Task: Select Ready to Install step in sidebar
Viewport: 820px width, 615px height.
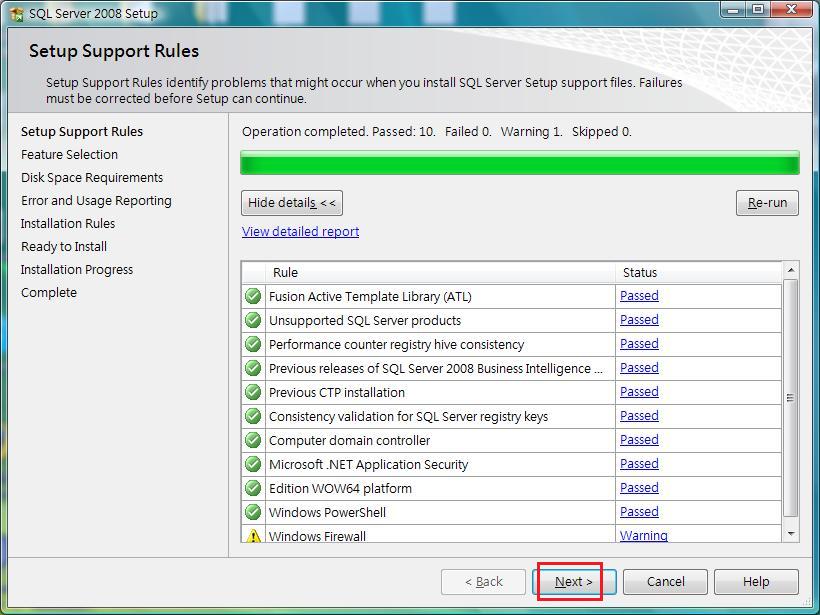Action: (64, 246)
